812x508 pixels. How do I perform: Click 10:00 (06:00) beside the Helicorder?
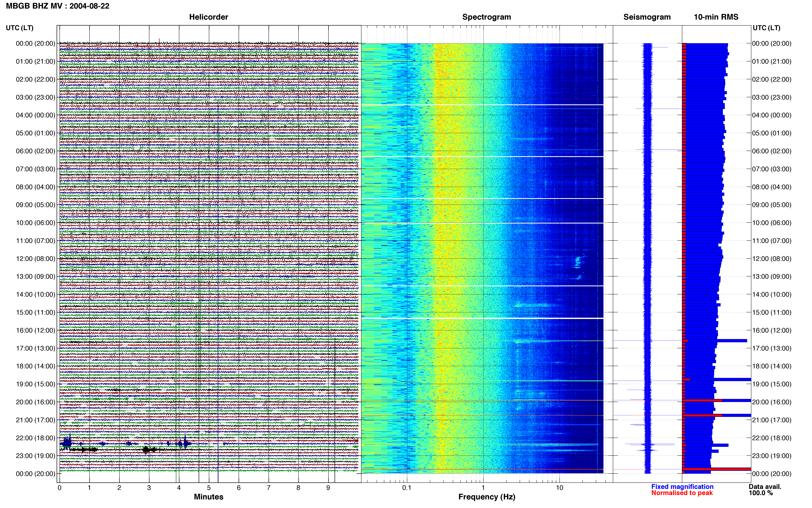[35, 223]
